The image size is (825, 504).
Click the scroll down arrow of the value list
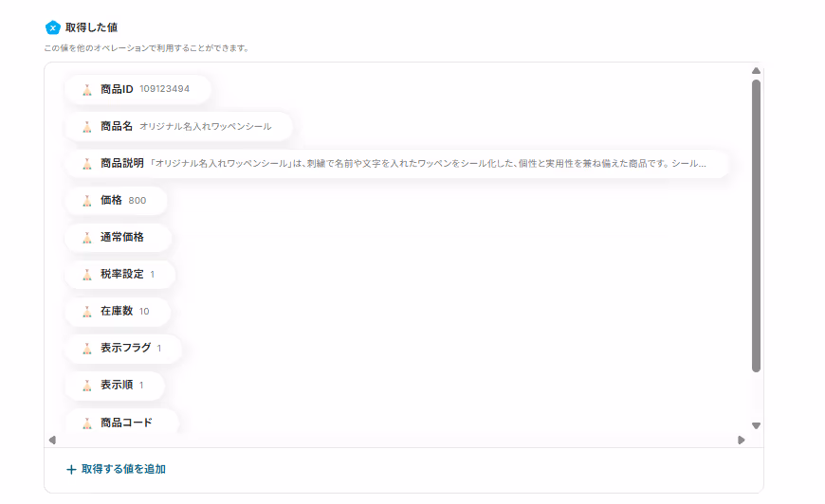click(x=756, y=425)
